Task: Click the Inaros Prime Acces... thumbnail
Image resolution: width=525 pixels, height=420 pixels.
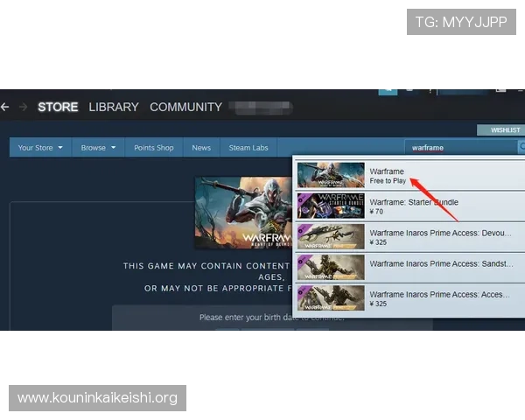Action: point(331,297)
